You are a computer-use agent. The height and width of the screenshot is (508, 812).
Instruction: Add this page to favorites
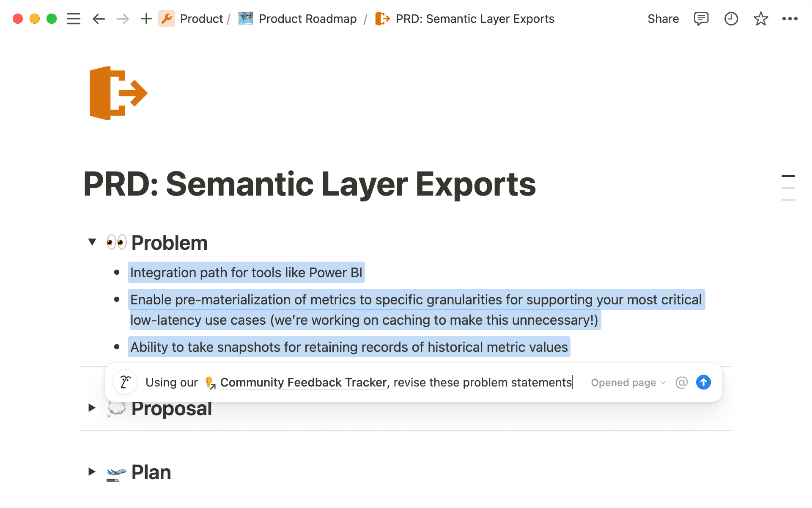coord(760,19)
